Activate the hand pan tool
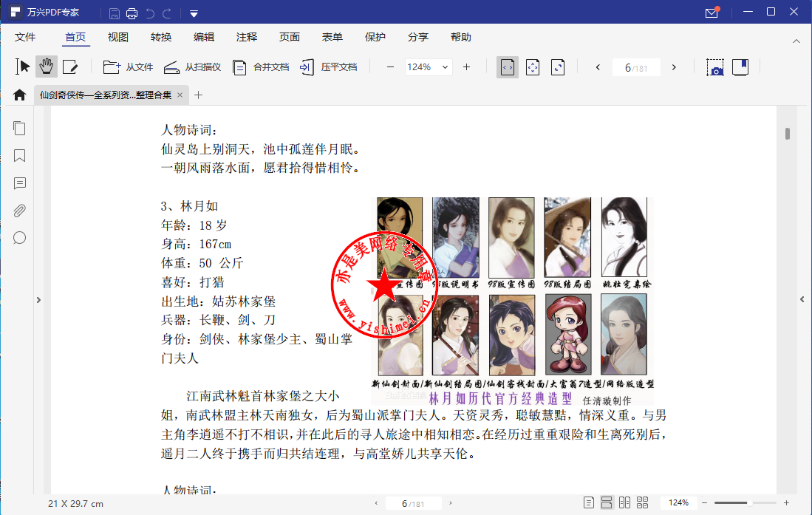 [46, 66]
